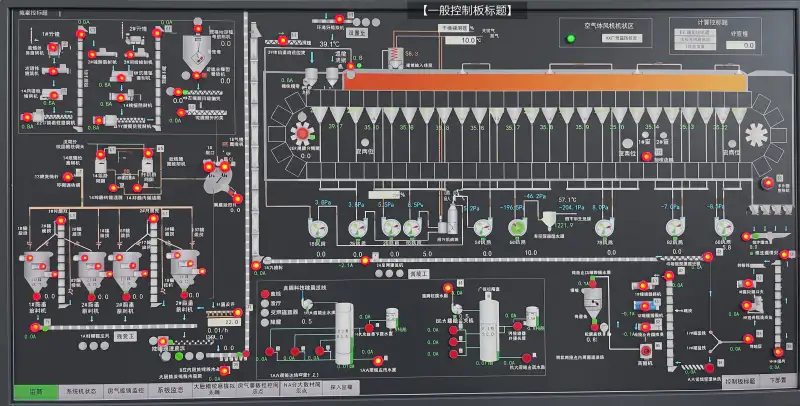Toggle the red lamp atop 2# elevator column
This screenshot has width=800, height=406.
157,33
